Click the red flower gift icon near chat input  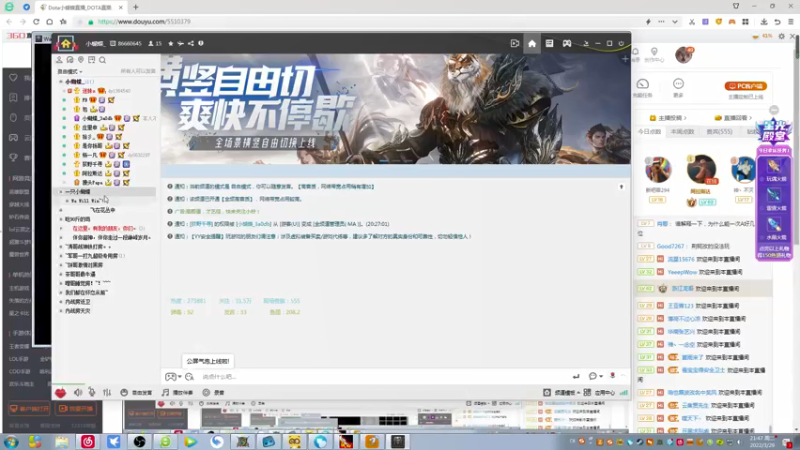612,376
